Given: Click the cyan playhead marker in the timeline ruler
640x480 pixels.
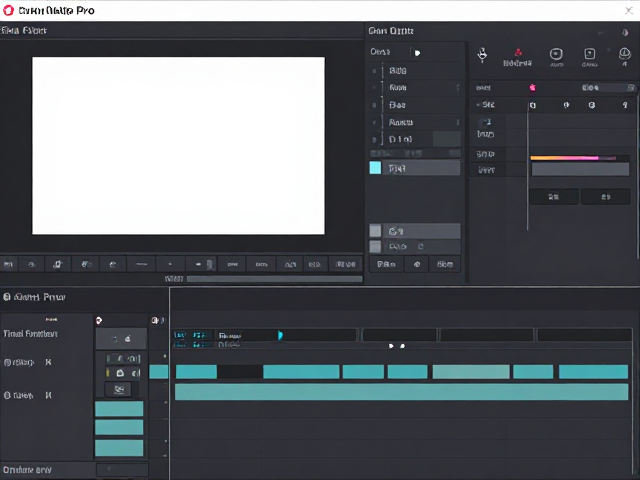Looking at the screenshot, I should coord(280,336).
